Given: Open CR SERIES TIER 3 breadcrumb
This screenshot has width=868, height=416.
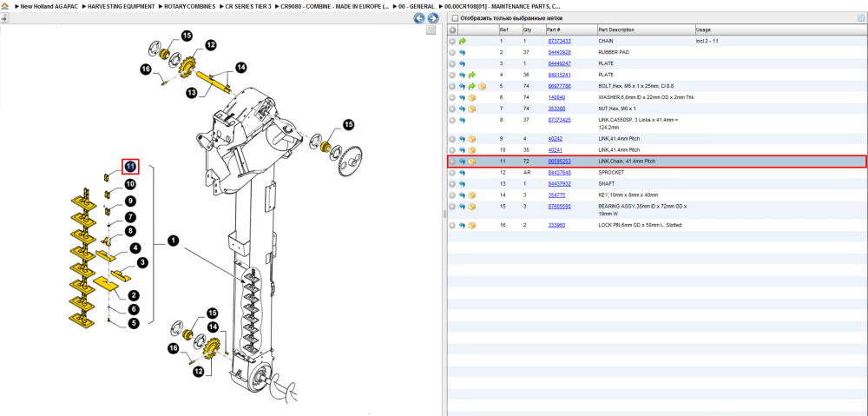Looking at the screenshot, I should pos(248,6).
